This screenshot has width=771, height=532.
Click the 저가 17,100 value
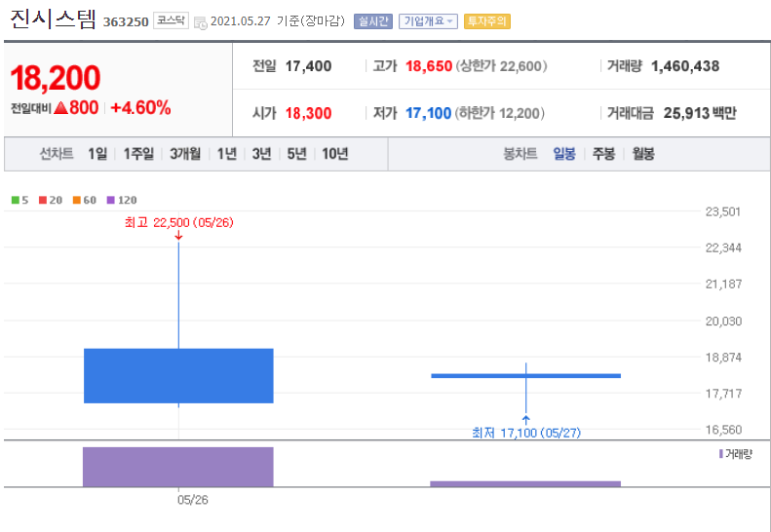[x=428, y=113]
